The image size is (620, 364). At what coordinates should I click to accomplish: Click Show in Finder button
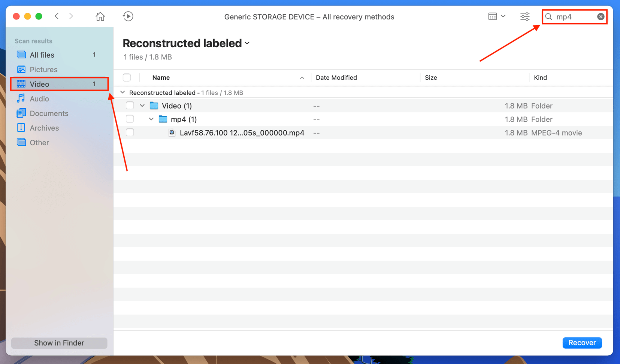(x=59, y=343)
